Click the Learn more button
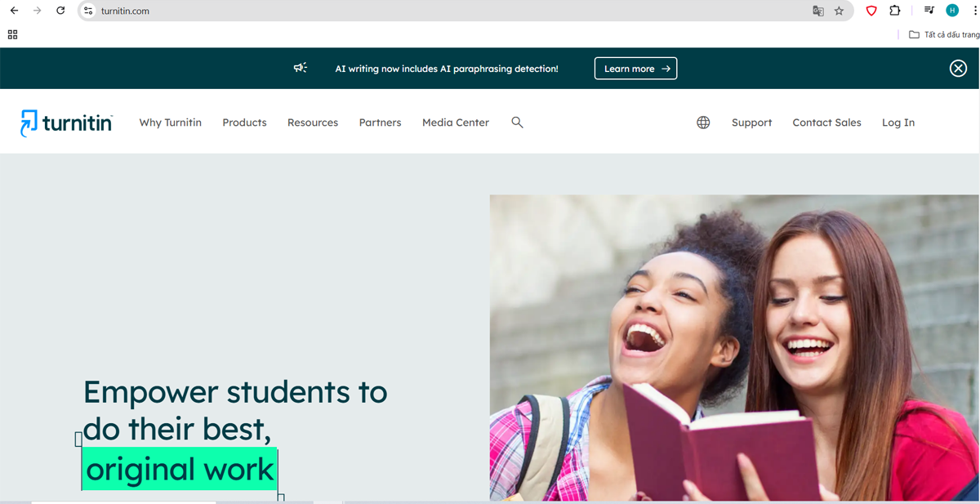 (635, 69)
